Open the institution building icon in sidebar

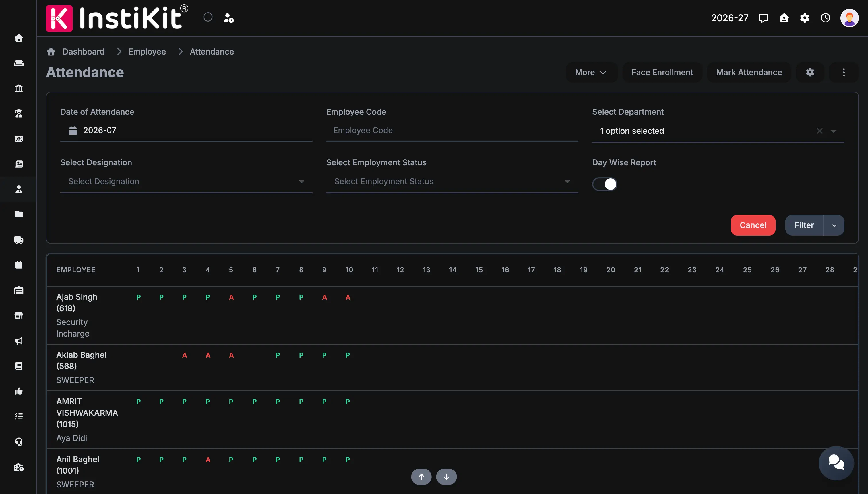(x=19, y=88)
